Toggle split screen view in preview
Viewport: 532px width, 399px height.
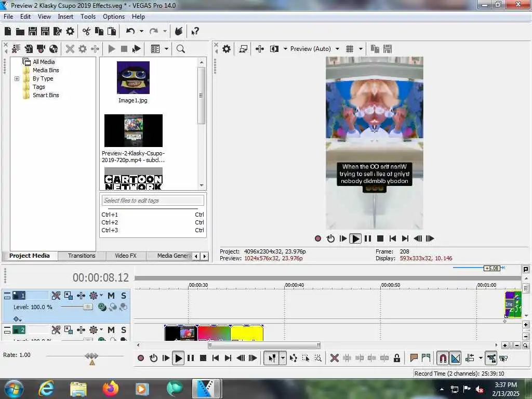tap(274, 49)
